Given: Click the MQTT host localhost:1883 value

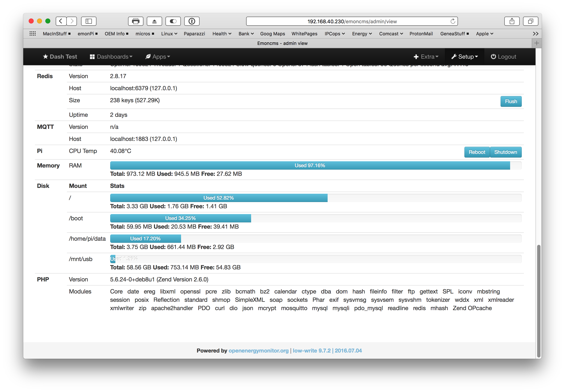Looking at the screenshot, I should tap(143, 139).
